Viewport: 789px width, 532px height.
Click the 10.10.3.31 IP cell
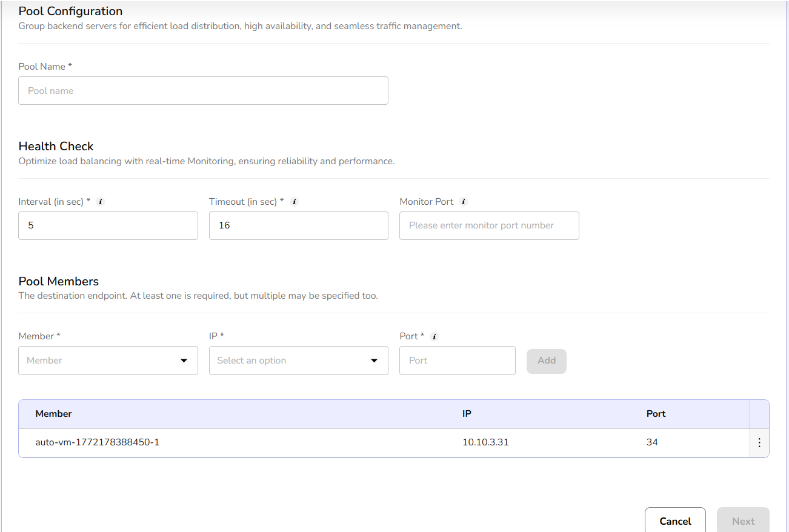485,442
